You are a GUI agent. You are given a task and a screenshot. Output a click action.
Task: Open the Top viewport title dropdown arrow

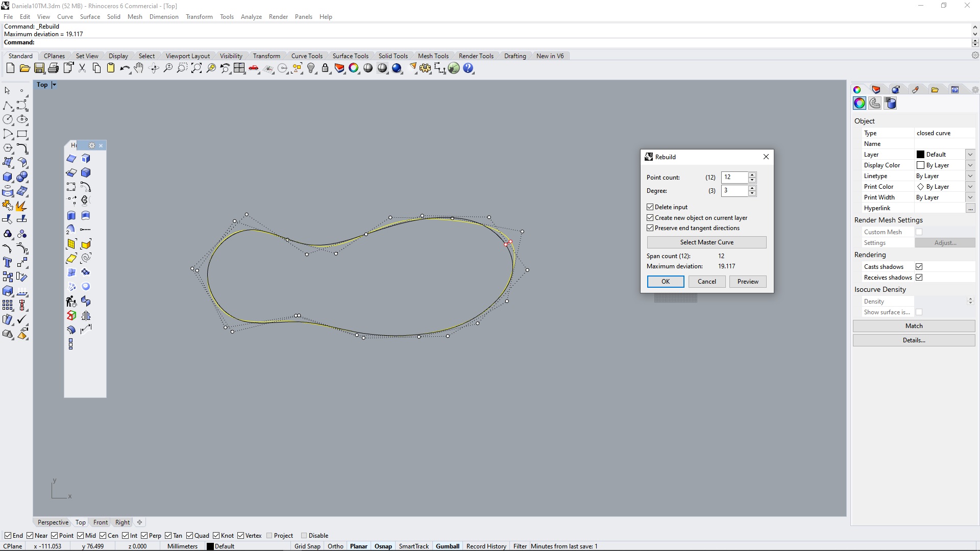coord(54,85)
